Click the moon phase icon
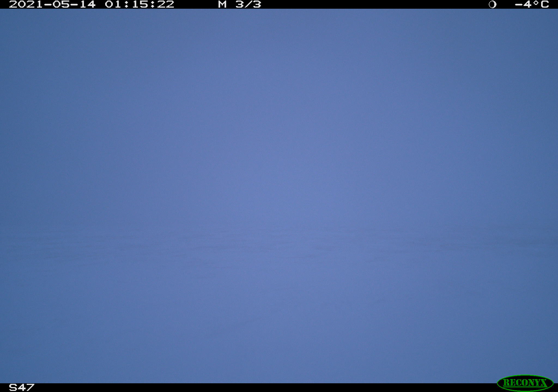The width and height of the screenshot is (558, 392). [492, 4]
